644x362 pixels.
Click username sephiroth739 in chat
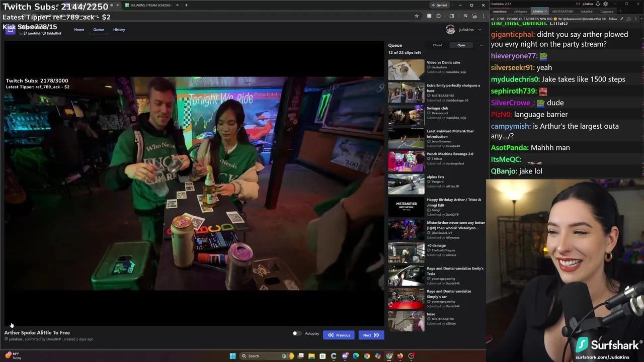(514, 91)
